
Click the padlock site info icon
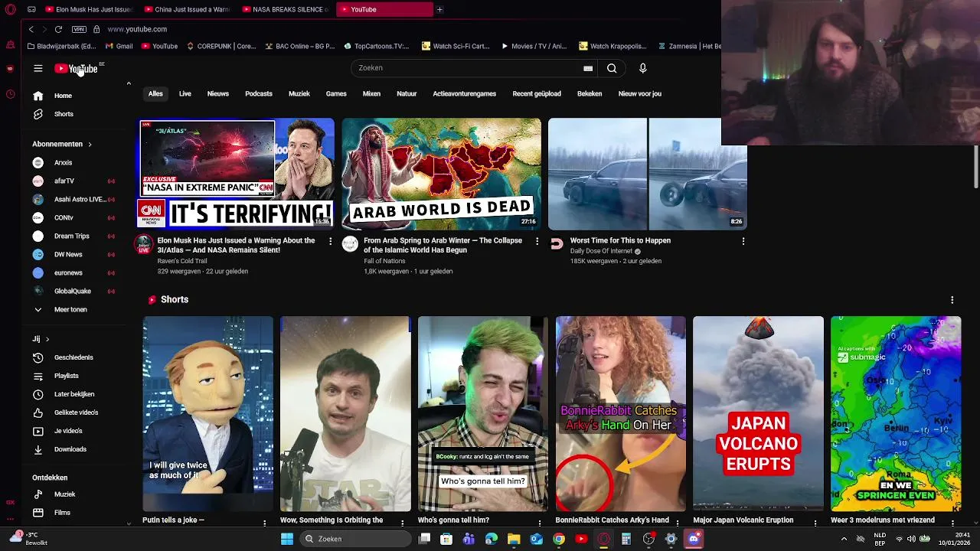click(x=96, y=29)
